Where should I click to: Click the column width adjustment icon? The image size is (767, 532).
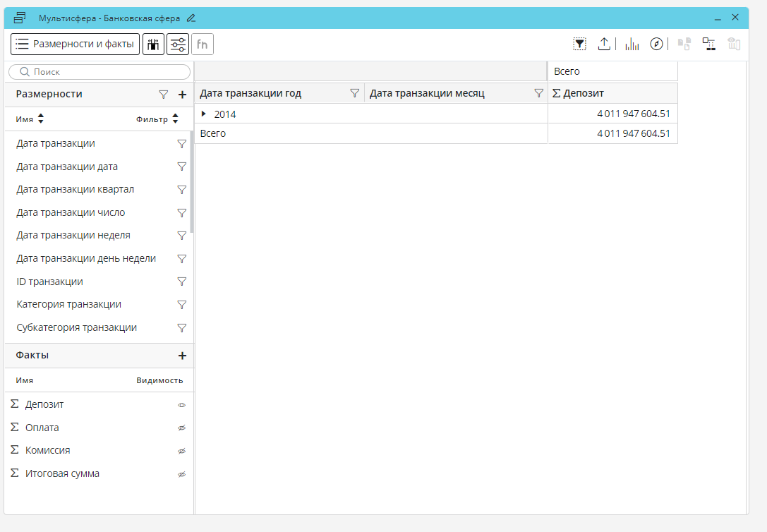(x=153, y=44)
